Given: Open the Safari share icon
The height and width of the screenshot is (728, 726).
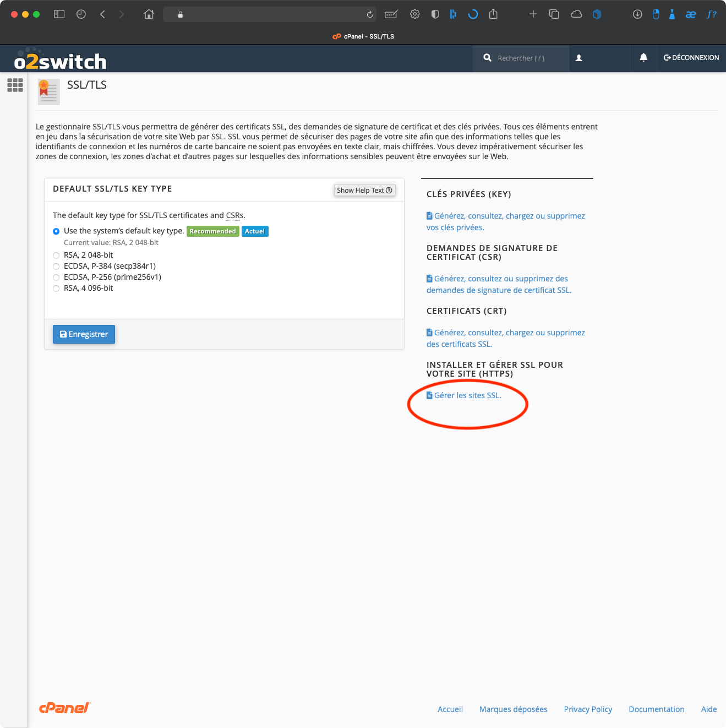Looking at the screenshot, I should point(493,14).
